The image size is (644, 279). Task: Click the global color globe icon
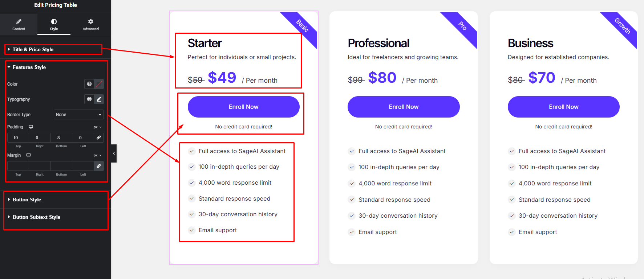click(89, 84)
